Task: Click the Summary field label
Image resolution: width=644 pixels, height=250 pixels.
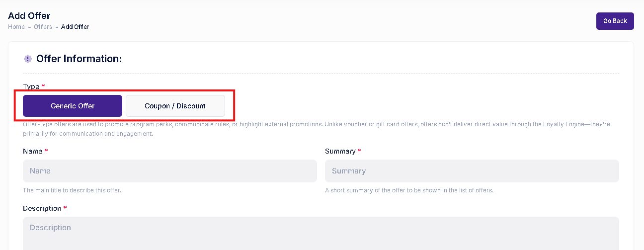Action: click(x=340, y=151)
